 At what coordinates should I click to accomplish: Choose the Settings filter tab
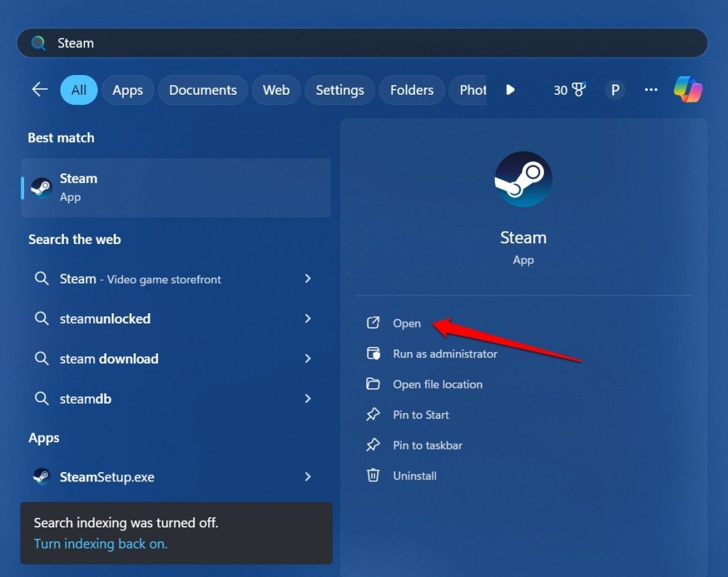pyautogui.click(x=339, y=90)
